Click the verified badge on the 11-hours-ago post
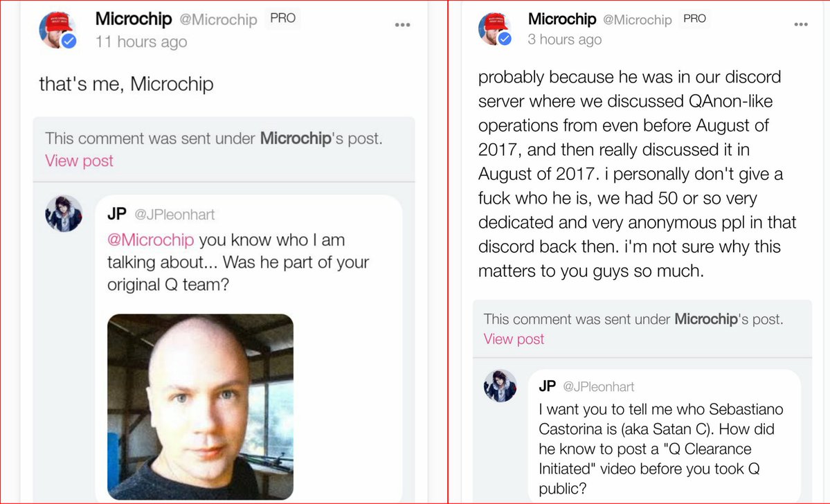This screenshot has height=504, width=830. pyautogui.click(x=68, y=42)
